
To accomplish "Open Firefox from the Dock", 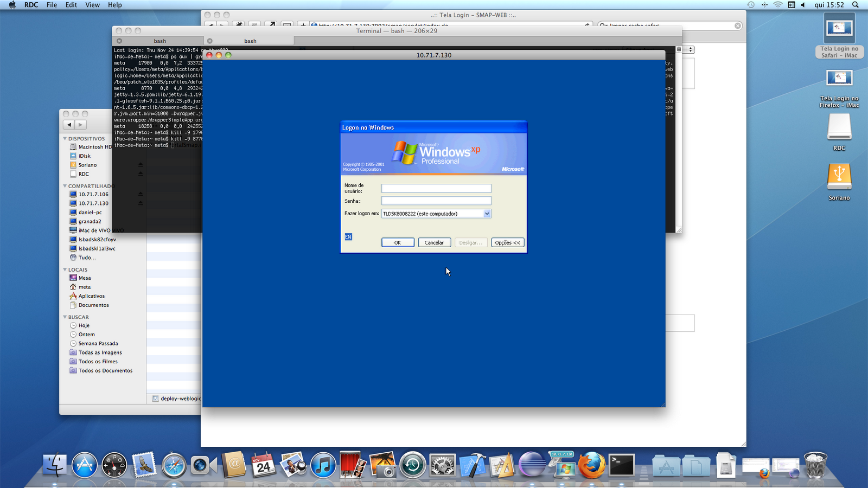I will tap(591, 465).
